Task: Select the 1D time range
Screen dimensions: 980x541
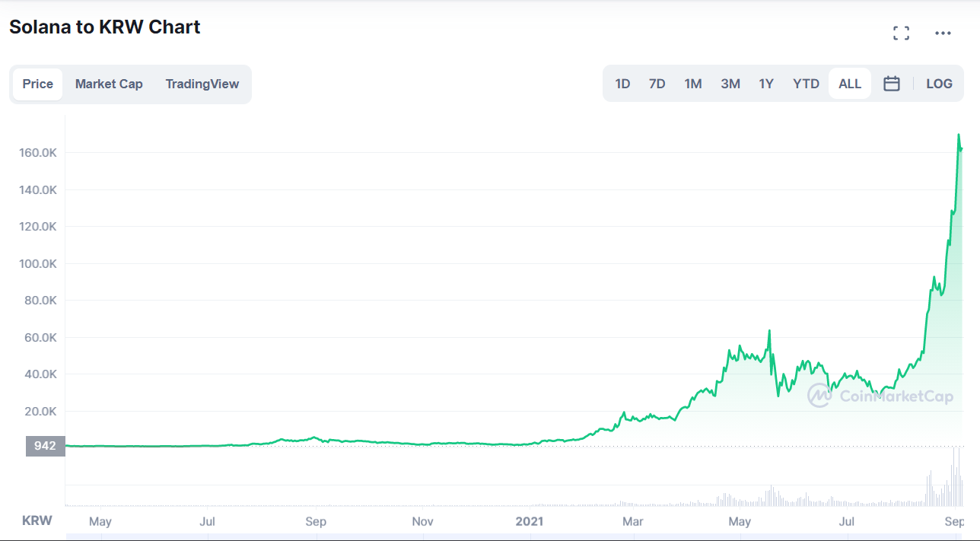Action: 622,84
